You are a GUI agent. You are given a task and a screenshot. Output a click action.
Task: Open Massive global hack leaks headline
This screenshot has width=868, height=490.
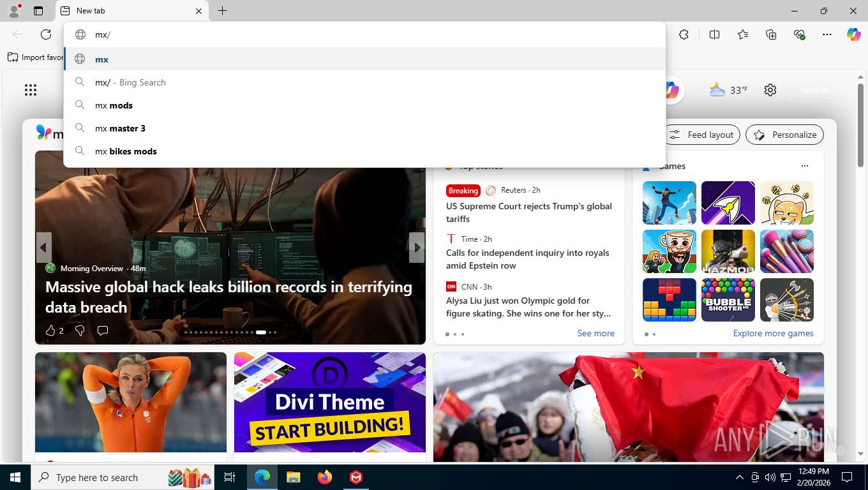tap(229, 297)
